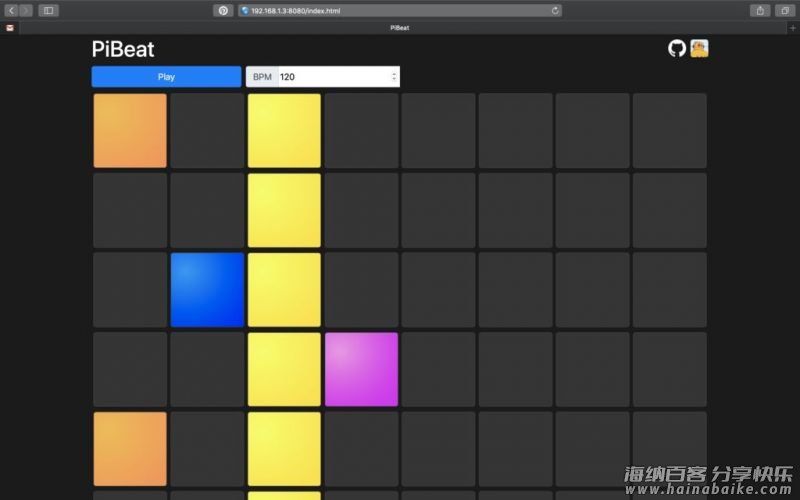Disable the blue pad
The width and height of the screenshot is (800, 500).
tap(207, 290)
